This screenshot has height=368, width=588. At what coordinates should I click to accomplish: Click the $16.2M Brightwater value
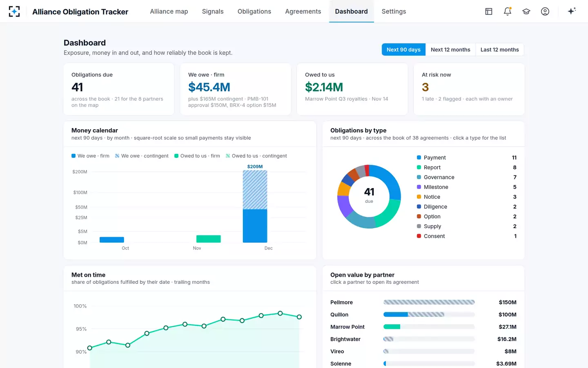[x=507, y=339]
